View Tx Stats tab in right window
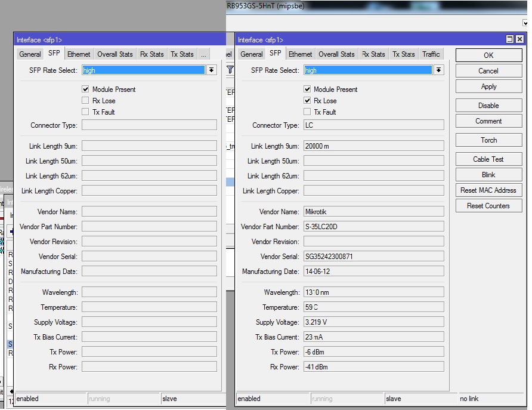Image resolution: width=532 pixels, height=410 pixels. [403, 54]
